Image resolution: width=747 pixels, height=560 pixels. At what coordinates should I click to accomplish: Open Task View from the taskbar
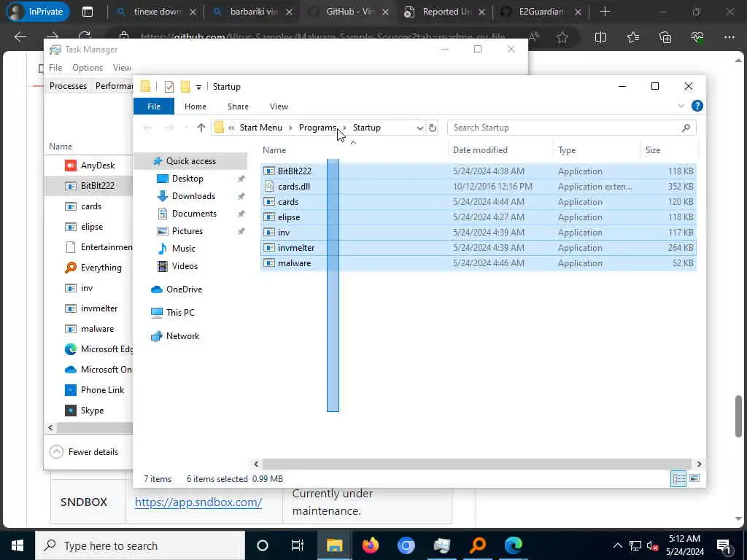298,545
